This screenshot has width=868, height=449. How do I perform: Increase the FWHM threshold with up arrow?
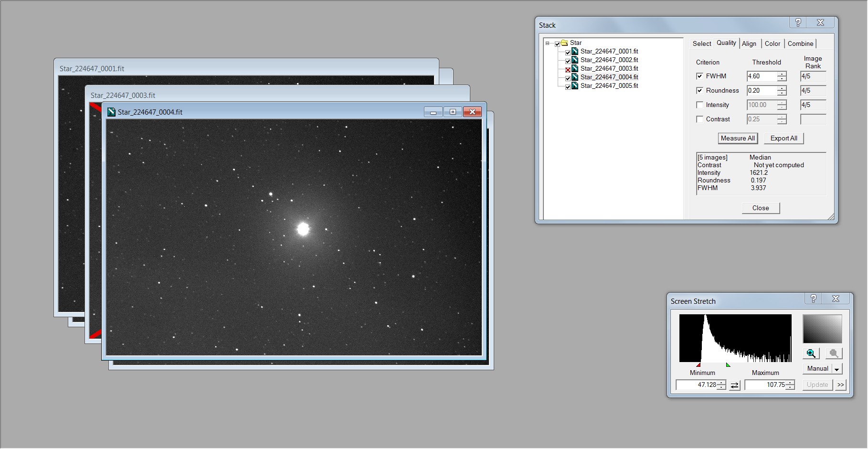782,74
